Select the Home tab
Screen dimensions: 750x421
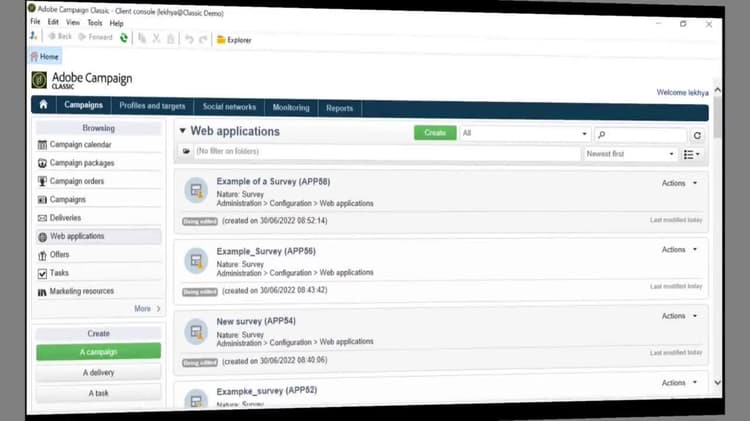click(x=45, y=56)
